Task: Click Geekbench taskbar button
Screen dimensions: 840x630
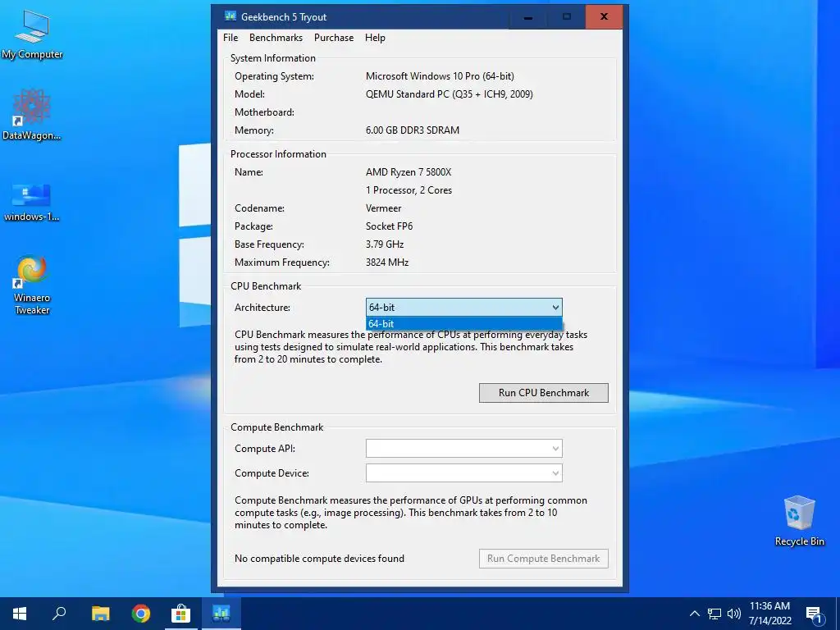Action: [x=221, y=614]
